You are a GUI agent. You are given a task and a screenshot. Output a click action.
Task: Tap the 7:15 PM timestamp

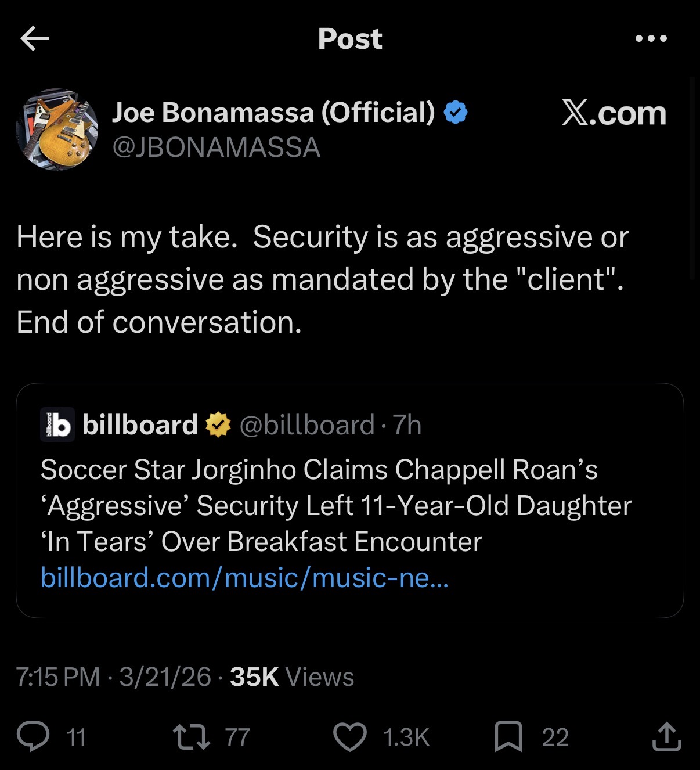coord(58,677)
